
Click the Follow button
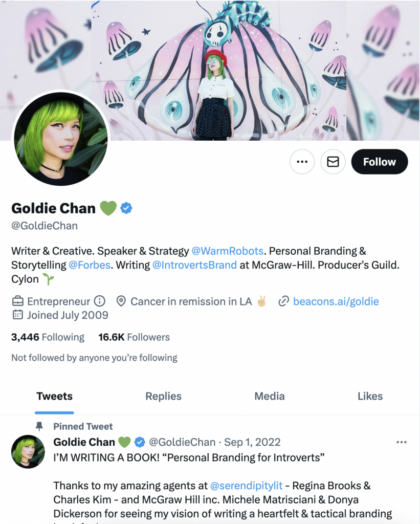[380, 162]
